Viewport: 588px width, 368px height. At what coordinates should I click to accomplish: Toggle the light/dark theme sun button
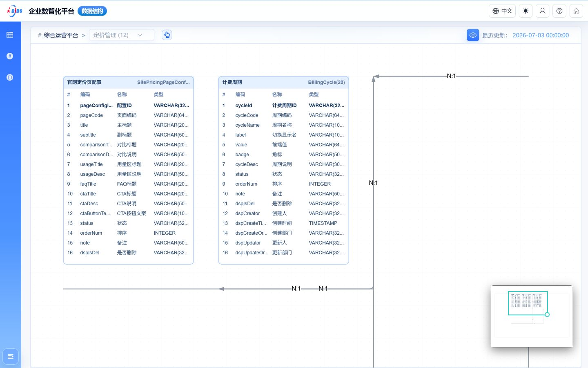point(526,11)
